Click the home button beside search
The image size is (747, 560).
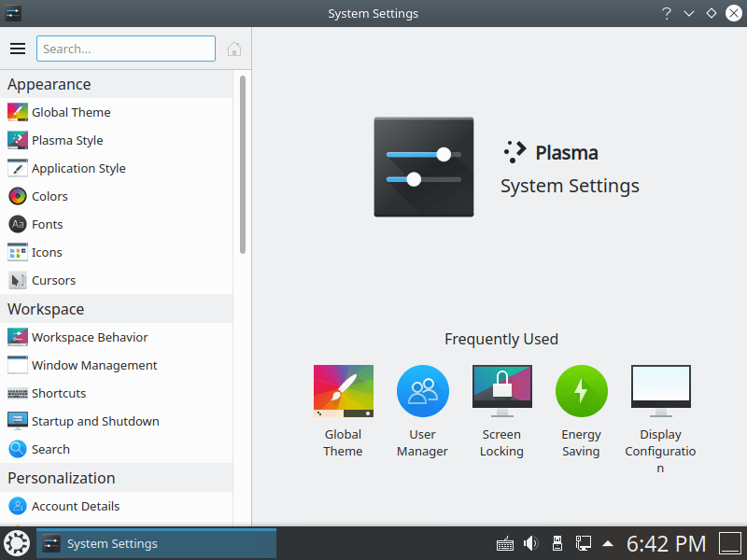[234, 49]
